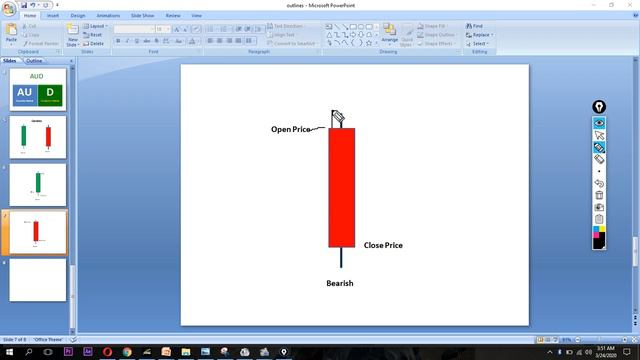Clear all formatting icon

click(196, 29)
